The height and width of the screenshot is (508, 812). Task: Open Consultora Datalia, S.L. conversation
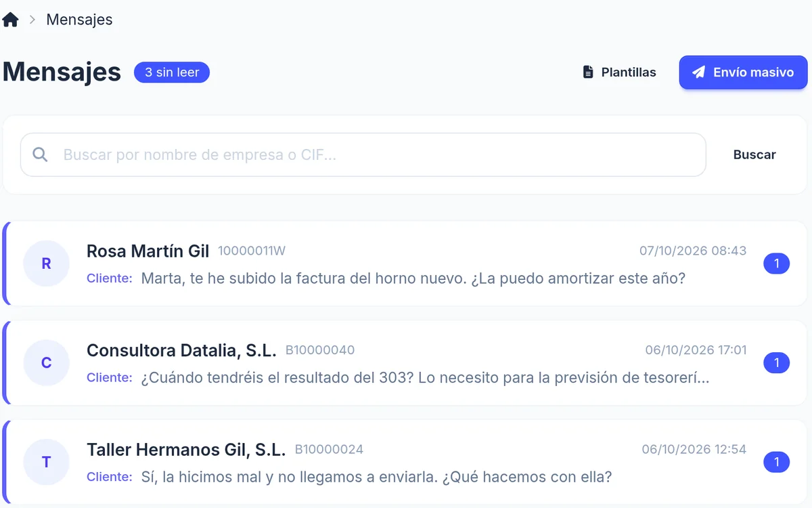pos(405,363)
